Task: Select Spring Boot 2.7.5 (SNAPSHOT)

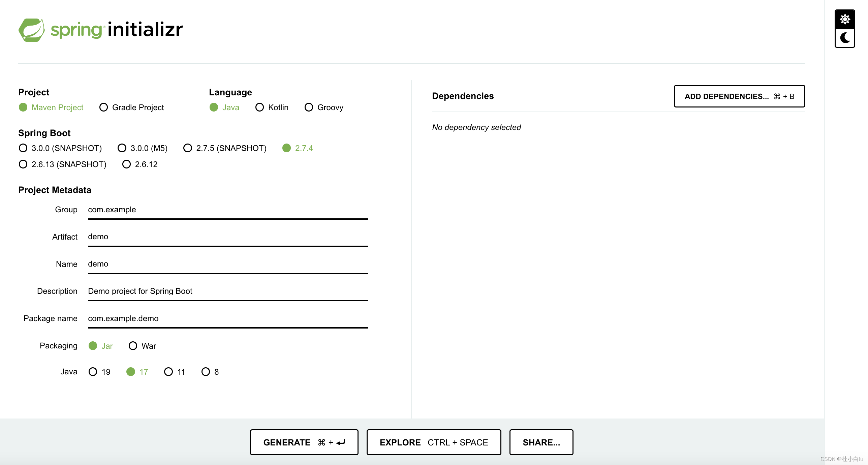Action: point(225,148)
